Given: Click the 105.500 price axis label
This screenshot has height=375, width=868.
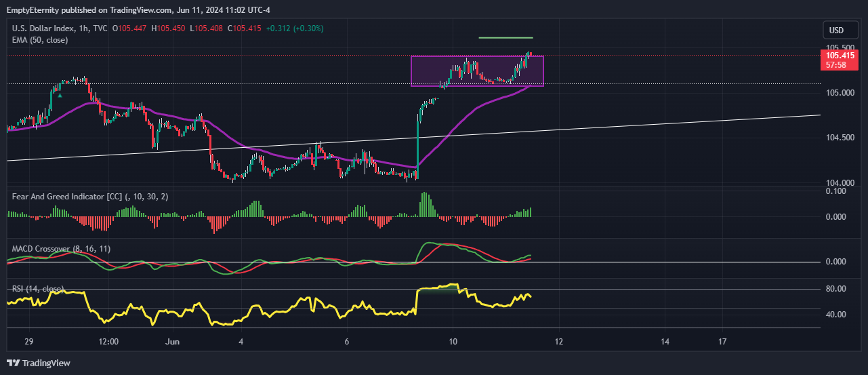Looking at the screenshot, I should tap(839, 47).
